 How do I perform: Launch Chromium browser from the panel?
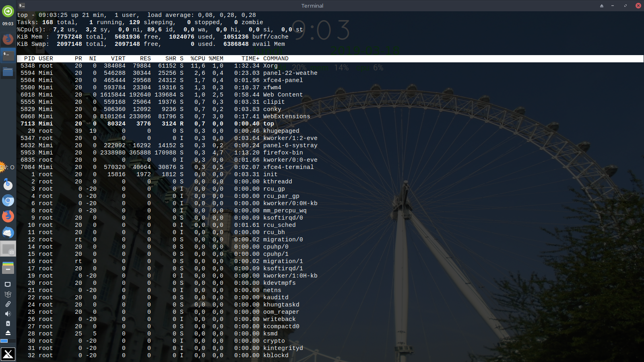(8, 200)
